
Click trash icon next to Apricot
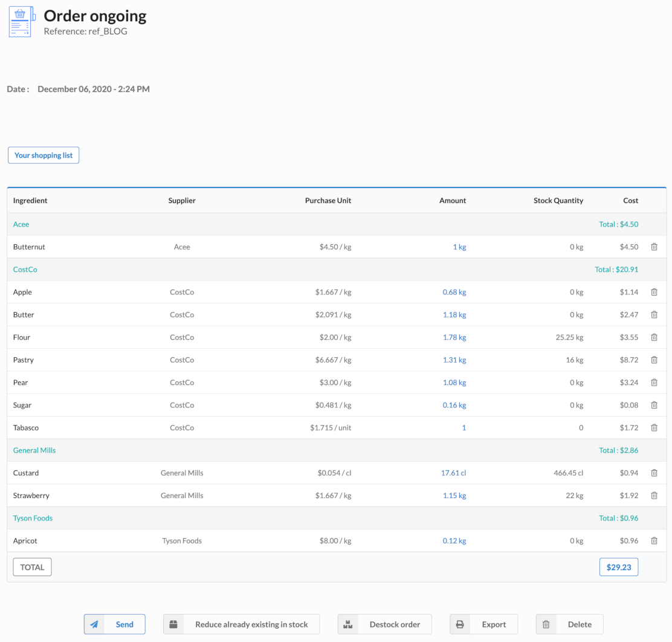tap(654, 540)
